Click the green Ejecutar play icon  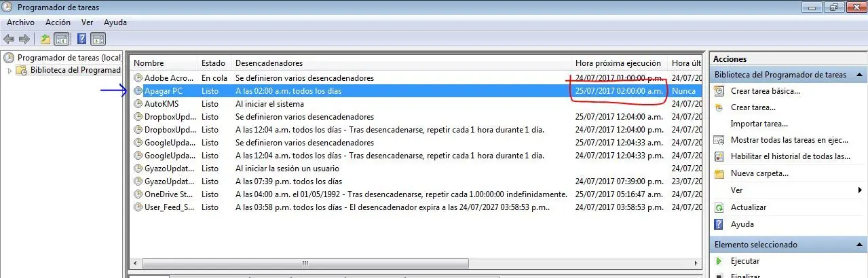coord(719,261)
